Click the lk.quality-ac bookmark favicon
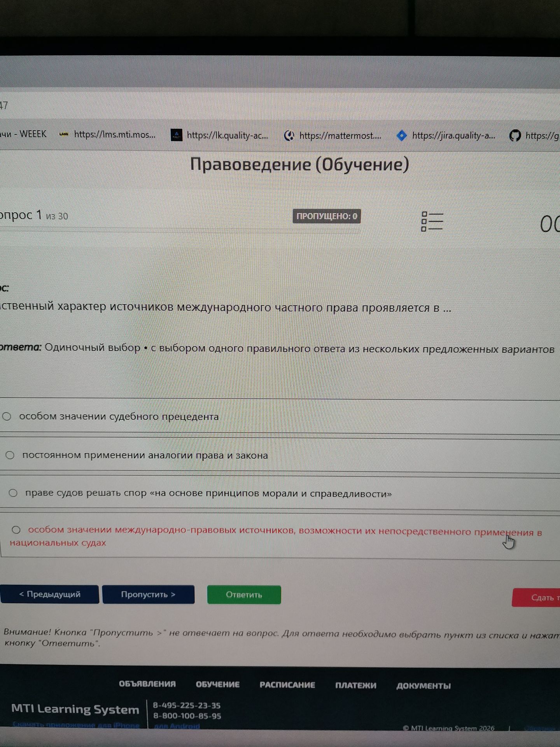 177,135
